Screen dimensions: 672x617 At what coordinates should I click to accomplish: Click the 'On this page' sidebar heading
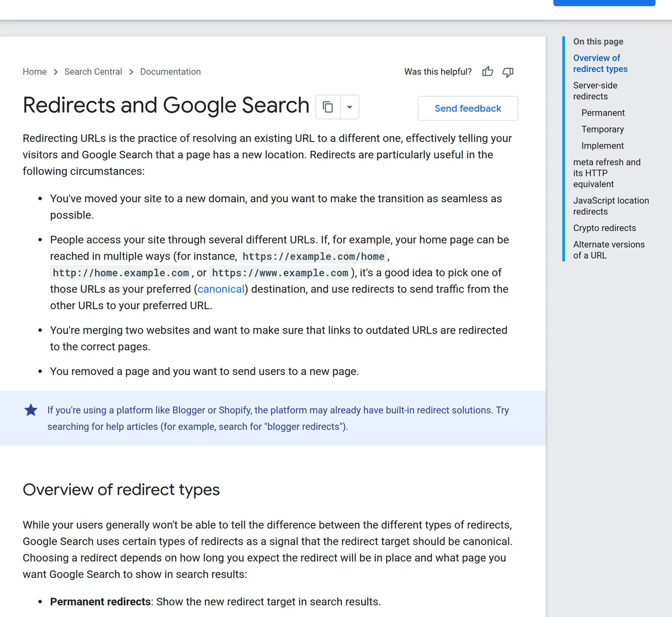coord(598,42)
